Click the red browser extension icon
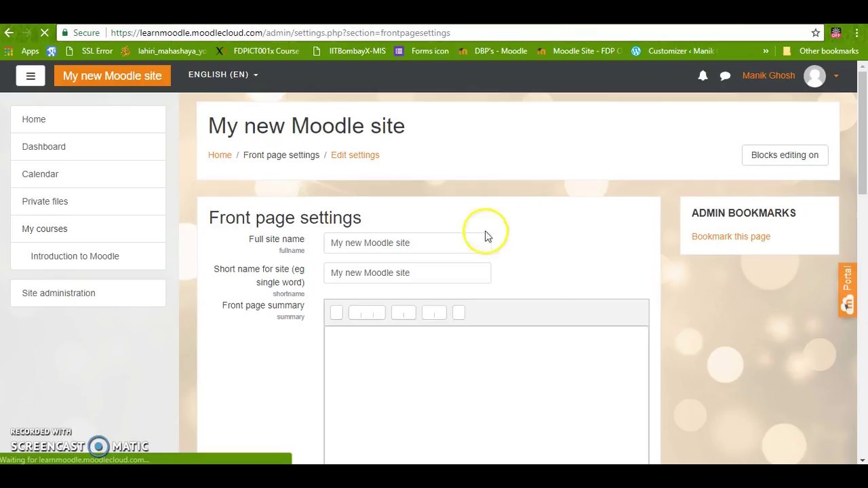 (x=836, y=33)
